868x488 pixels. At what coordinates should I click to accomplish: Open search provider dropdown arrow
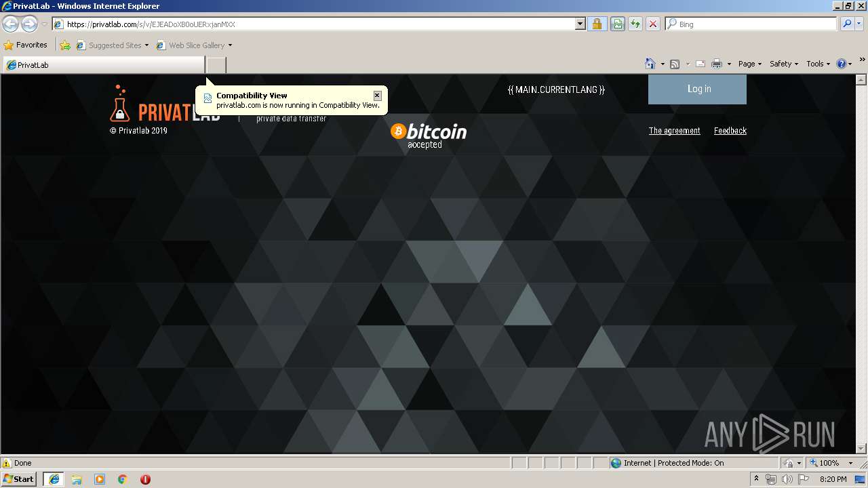click(859, 24)
